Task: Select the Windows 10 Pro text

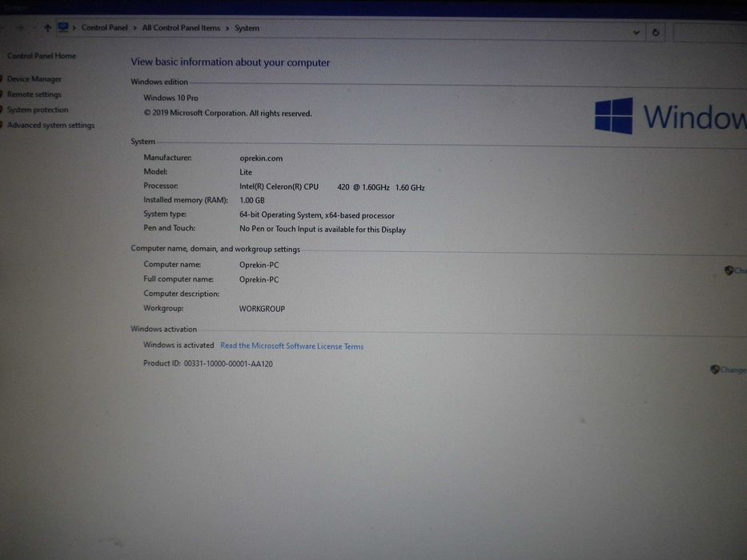Action: 171,98
